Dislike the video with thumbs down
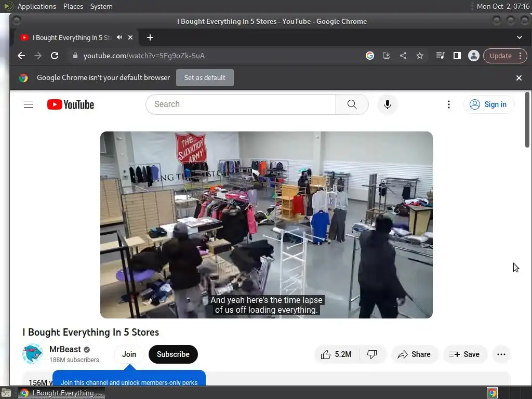The image size is (532, 399). 372,354
